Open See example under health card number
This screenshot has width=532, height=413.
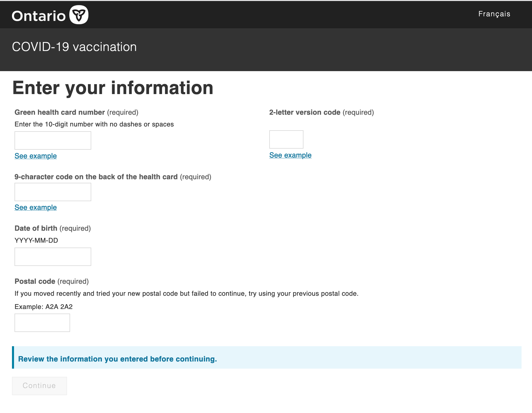tap(36, 156)
